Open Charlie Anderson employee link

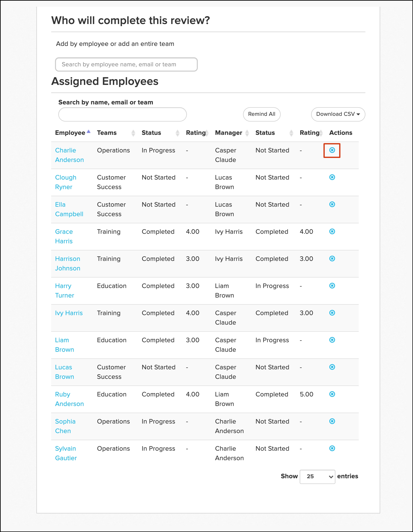(70, 155)
